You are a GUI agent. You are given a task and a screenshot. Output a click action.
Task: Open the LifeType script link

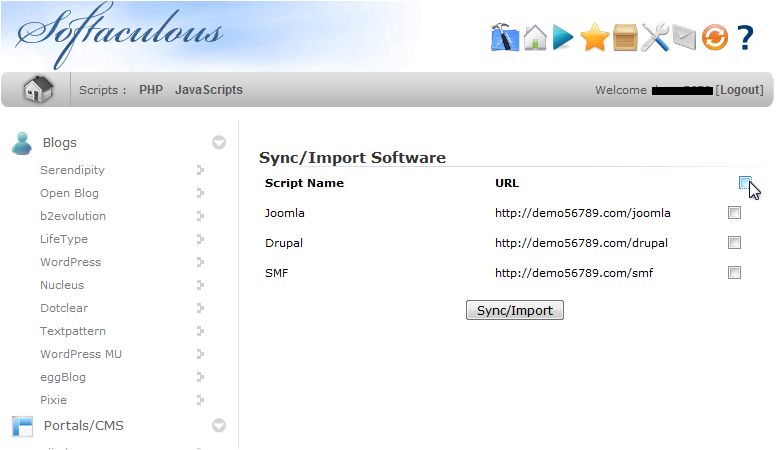coord(64,239)
